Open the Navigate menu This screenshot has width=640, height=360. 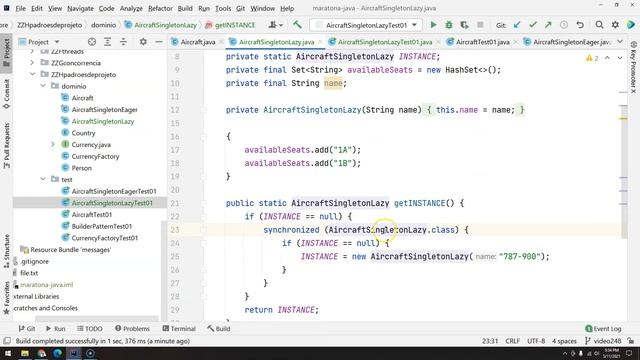[80, 8]
